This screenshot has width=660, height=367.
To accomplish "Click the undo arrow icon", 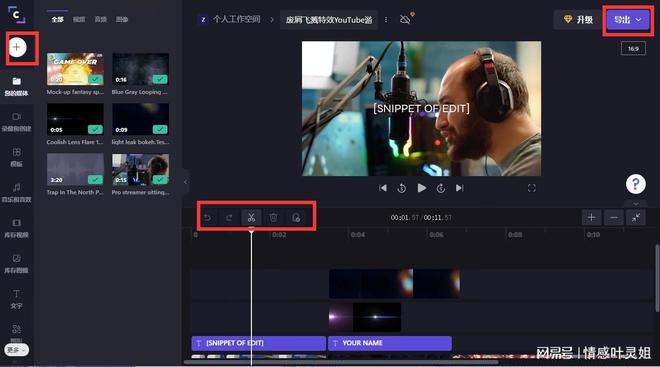I will pyautogui.click(x=208, y=218).
